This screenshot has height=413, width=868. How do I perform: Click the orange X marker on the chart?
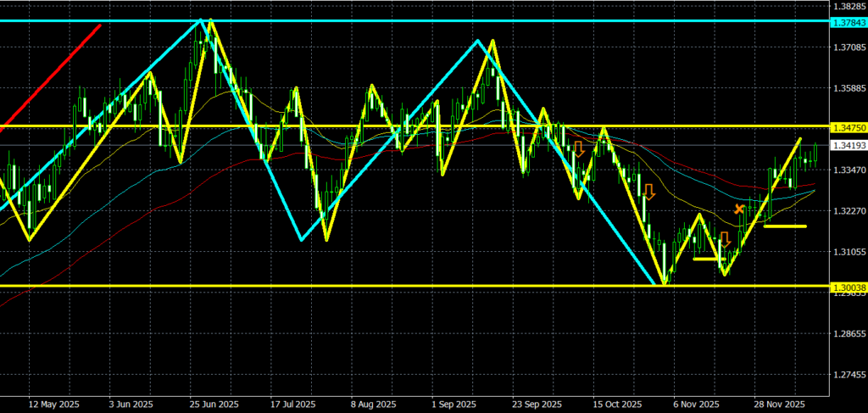[739, 209]
